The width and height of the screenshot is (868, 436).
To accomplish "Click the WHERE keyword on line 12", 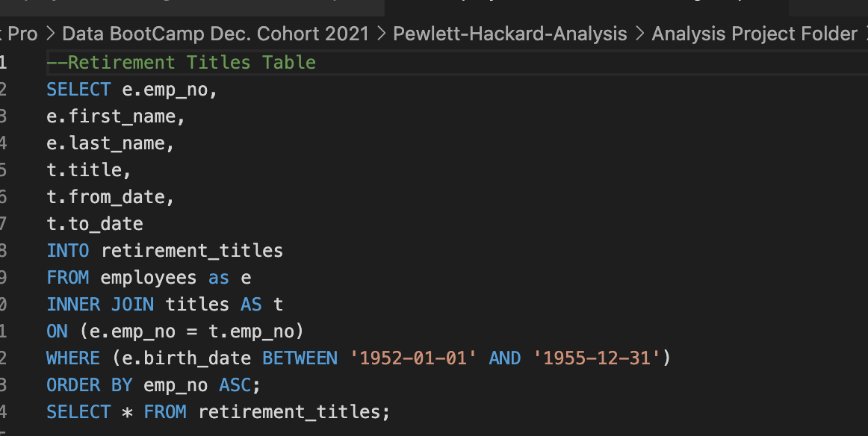I will pyautogui.click(x=72, y=358).
